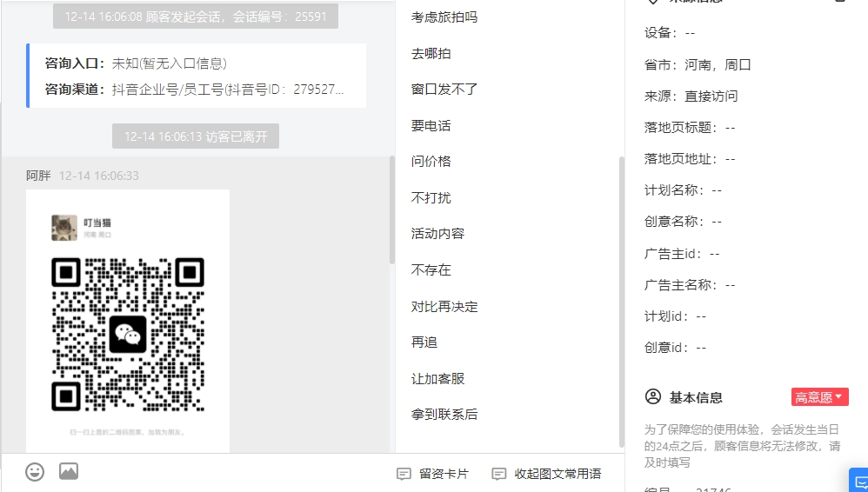Select quick phrase 考虑旅拍吗

click(x=444, y=17)
